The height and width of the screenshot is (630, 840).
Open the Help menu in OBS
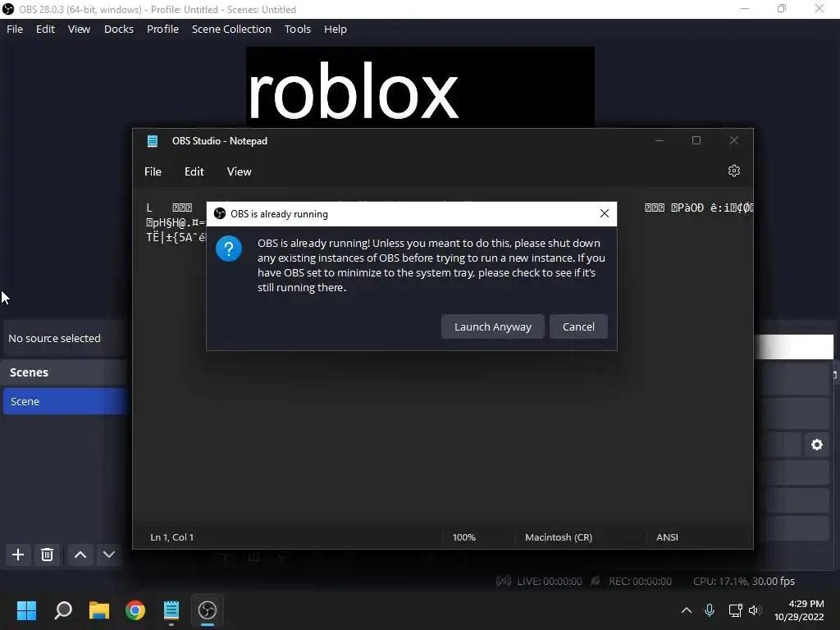point(336,29)
